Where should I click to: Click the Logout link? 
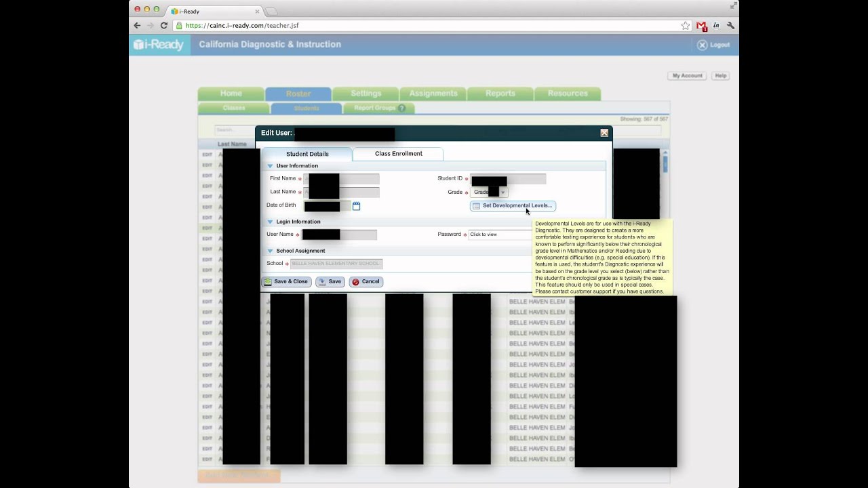point(713,45)
